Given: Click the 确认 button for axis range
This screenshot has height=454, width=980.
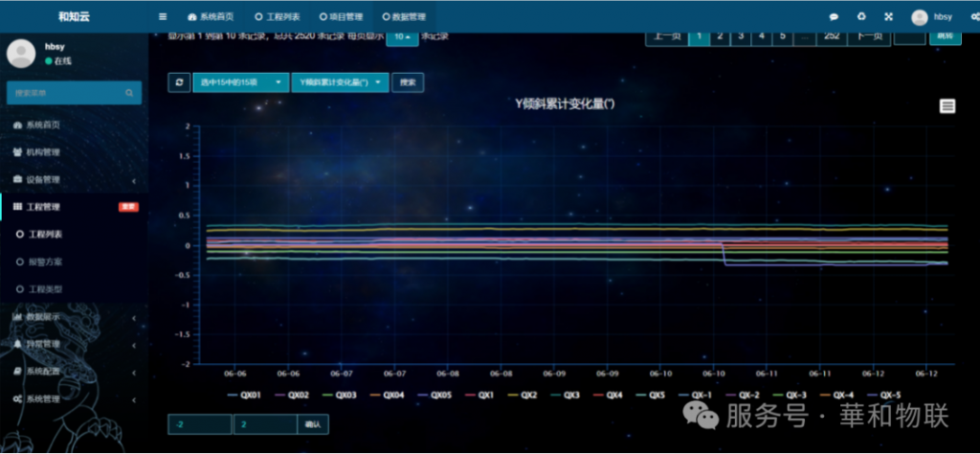Looking at the screenshot, I should (313, 424).
